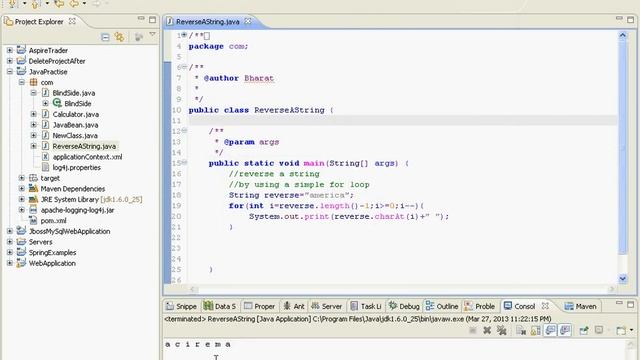Open the Outline tab

442,306
